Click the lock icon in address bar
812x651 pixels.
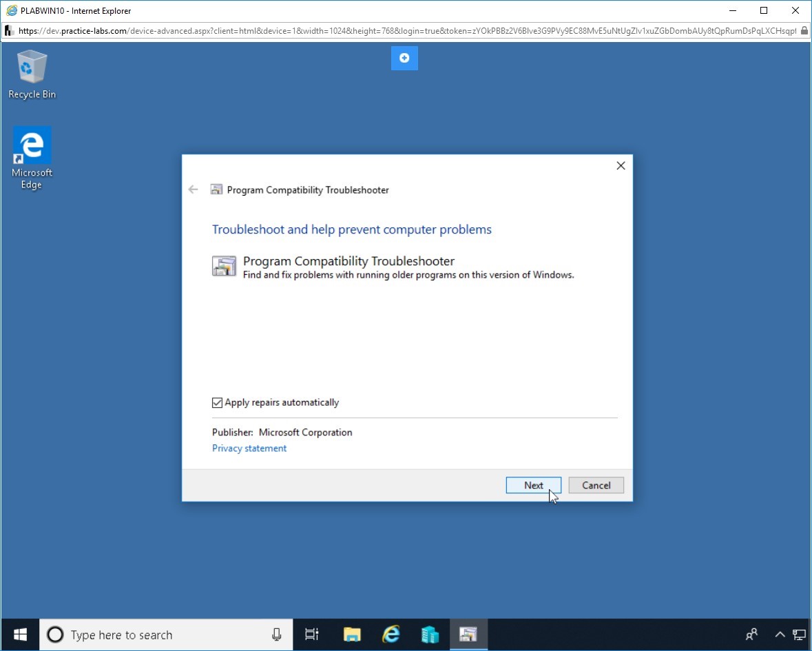(x=804, y=31)
